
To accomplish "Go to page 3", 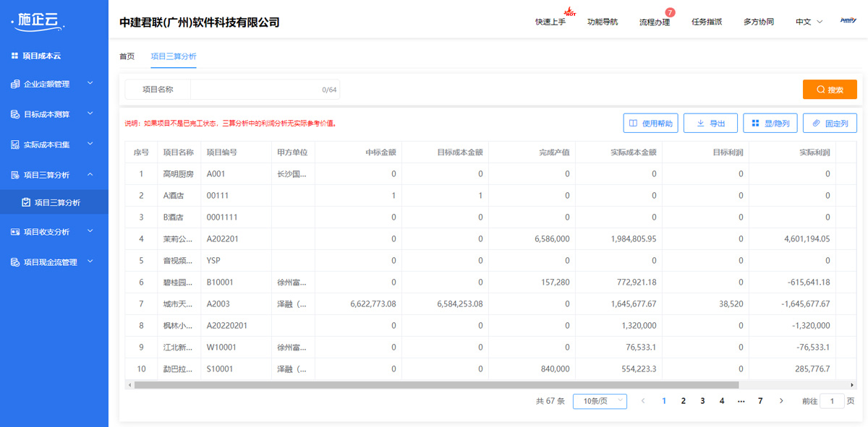I will click(x=702, y=401).
